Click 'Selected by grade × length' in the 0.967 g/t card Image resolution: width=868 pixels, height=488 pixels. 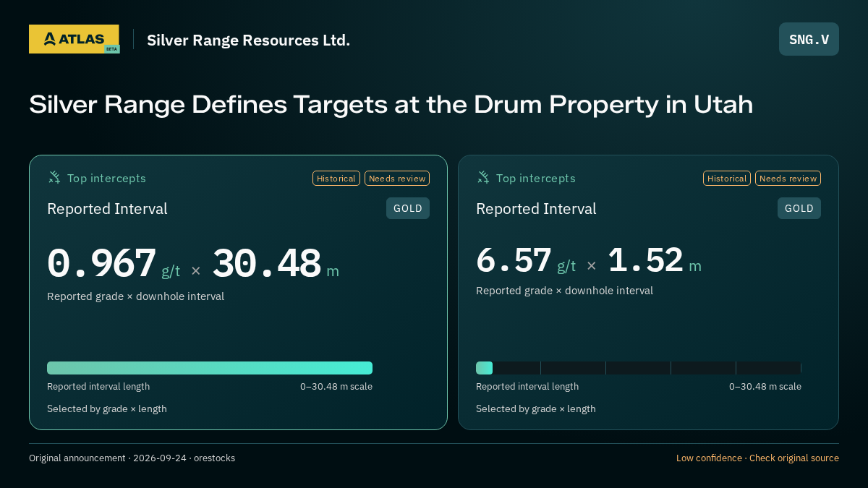click(x=107, y=408)
